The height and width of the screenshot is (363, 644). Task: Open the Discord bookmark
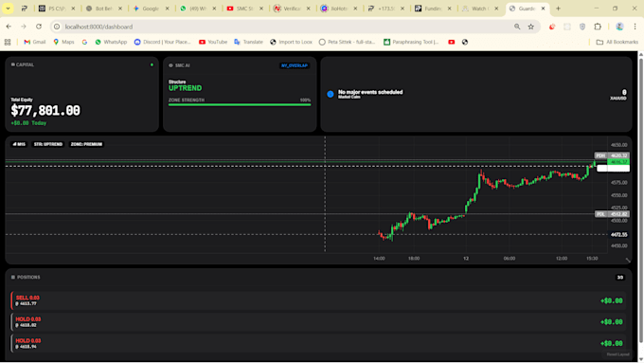coord(163,42)
